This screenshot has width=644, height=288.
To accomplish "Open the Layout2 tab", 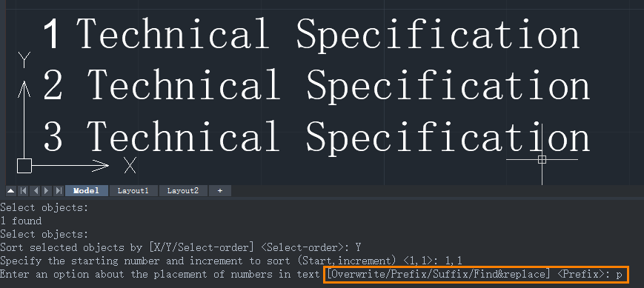I will tap(183, 191).
